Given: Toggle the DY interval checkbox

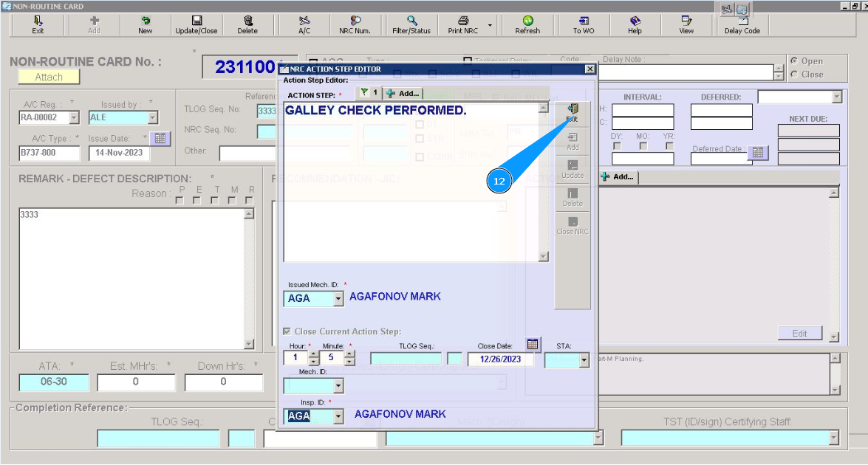Looking at the screenshot, I should [x=617, y=146].
